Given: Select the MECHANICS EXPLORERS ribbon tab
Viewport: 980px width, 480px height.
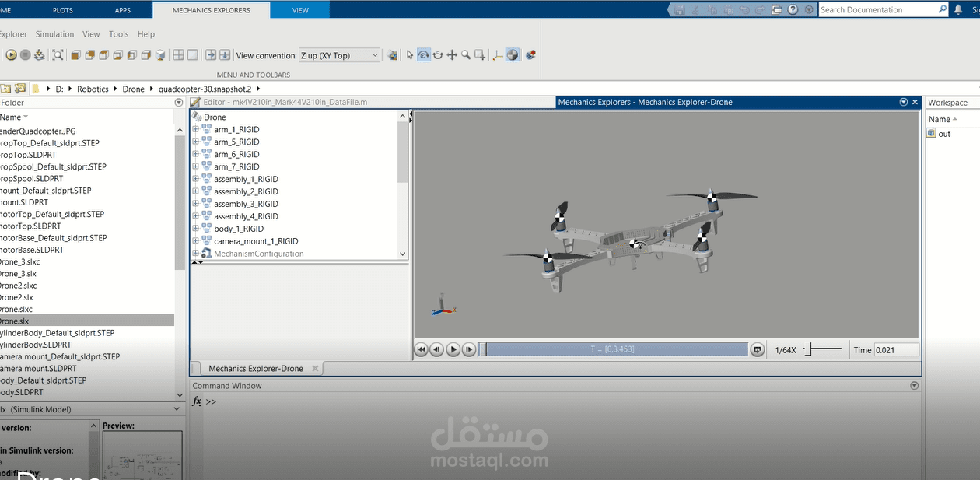Looking at the screenshot, I should [x=212, y=10].
